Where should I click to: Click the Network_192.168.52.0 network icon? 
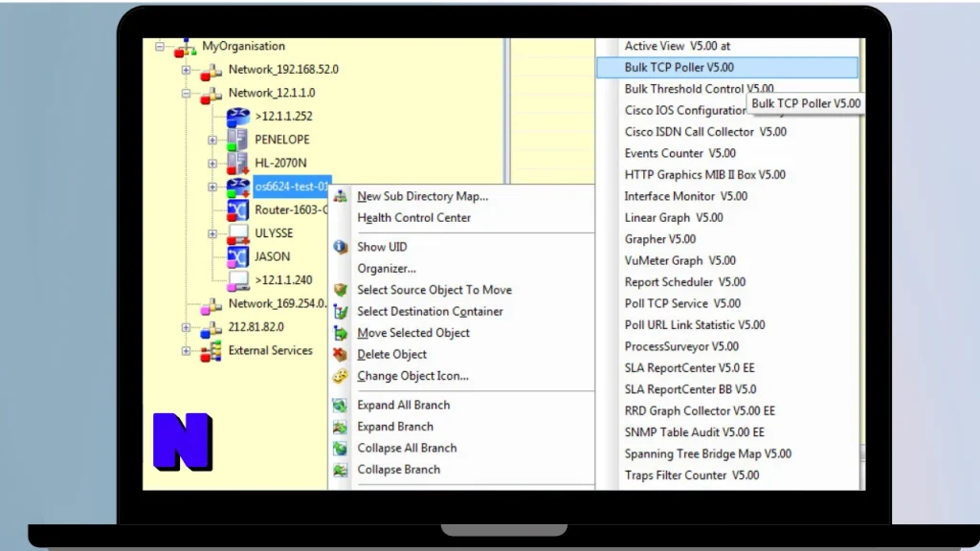tap(212, 71)
